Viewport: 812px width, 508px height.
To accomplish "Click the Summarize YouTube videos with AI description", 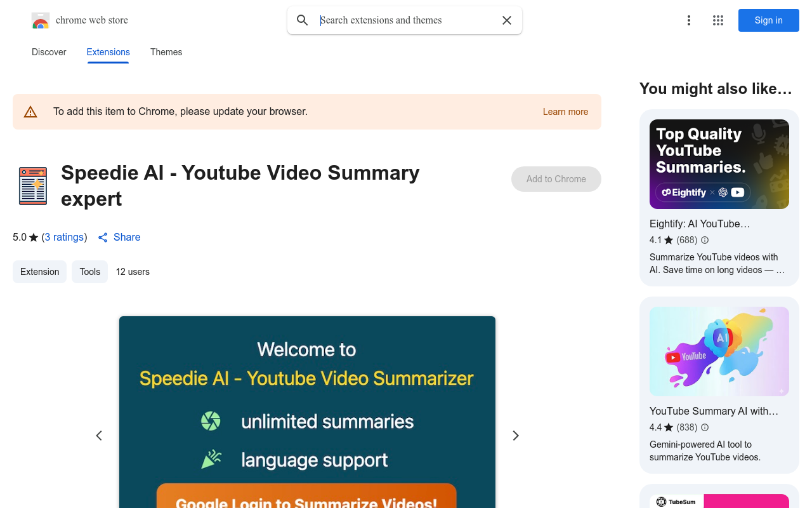I will click(x=717, y=264).
